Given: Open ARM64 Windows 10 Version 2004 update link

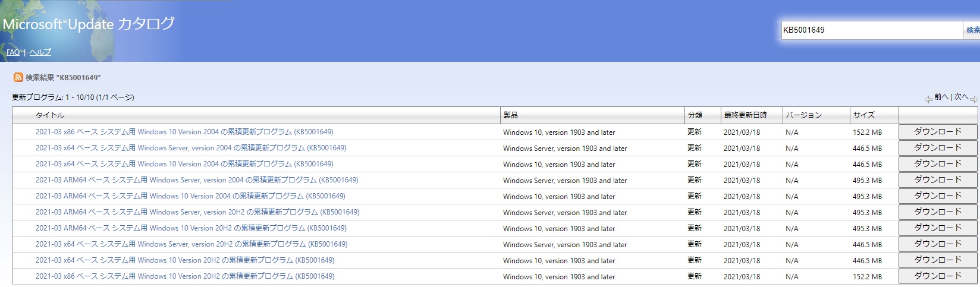Looking at the screenshot, I should click(x=190, y=196).
